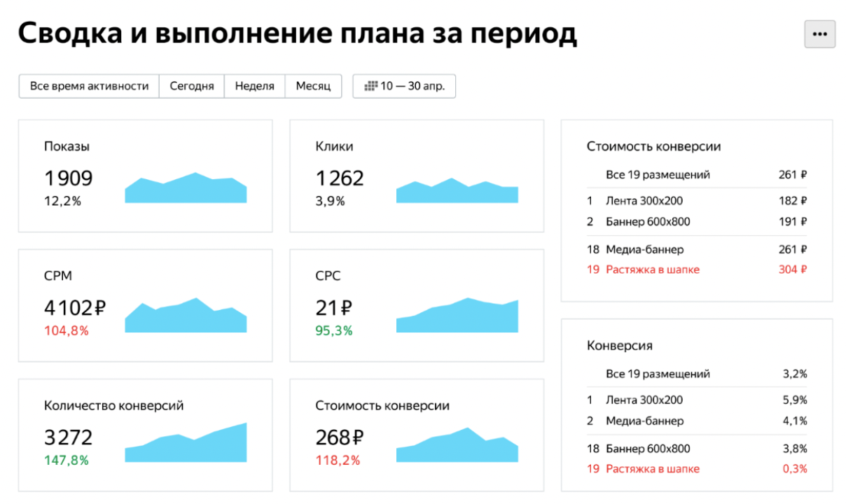Image resolution: width=846 pixels, height=504 pixels.
Task: Click the 'Конверсия' panel heading
Action: (619, 346)
